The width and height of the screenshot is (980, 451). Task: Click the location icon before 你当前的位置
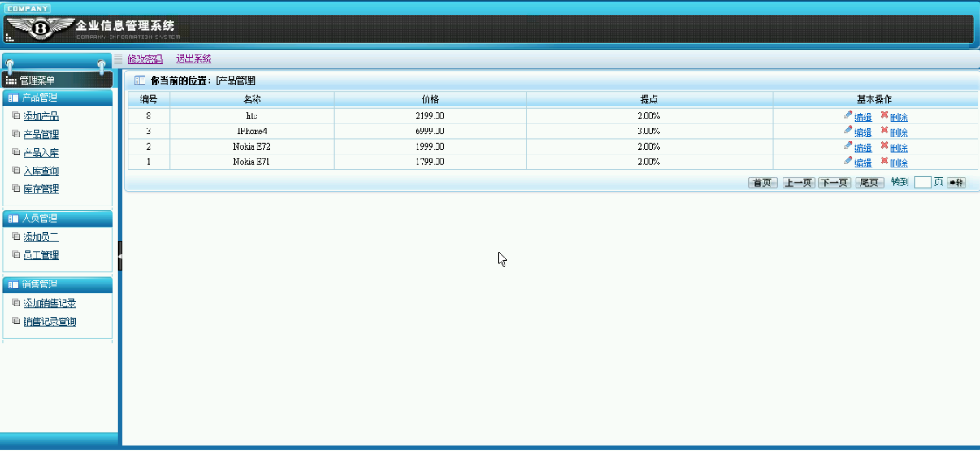[140, 80]
